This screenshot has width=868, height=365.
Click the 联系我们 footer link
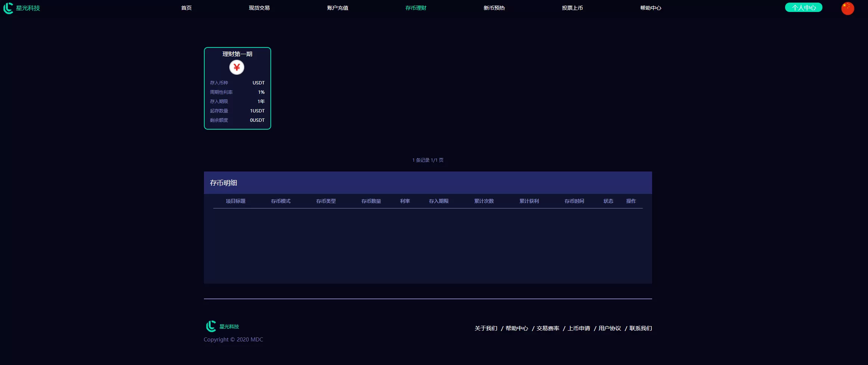pos(641,328)
